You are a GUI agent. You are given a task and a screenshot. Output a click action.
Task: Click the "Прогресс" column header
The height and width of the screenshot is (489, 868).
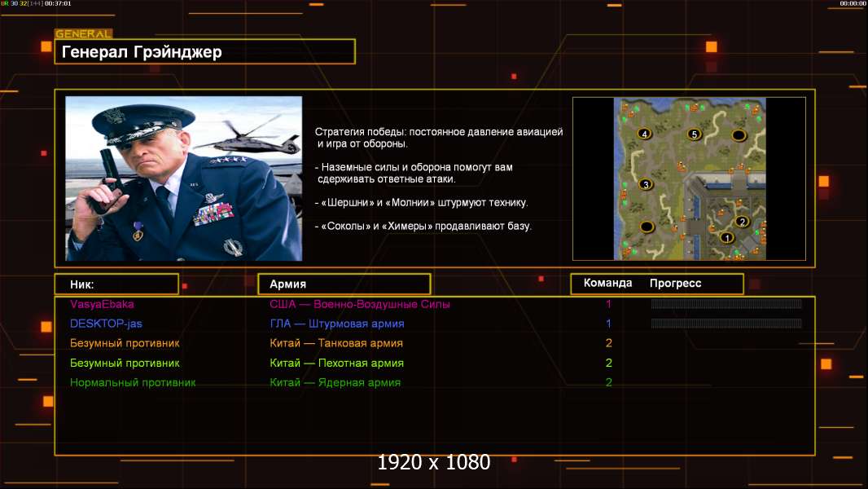pos(675,284)
